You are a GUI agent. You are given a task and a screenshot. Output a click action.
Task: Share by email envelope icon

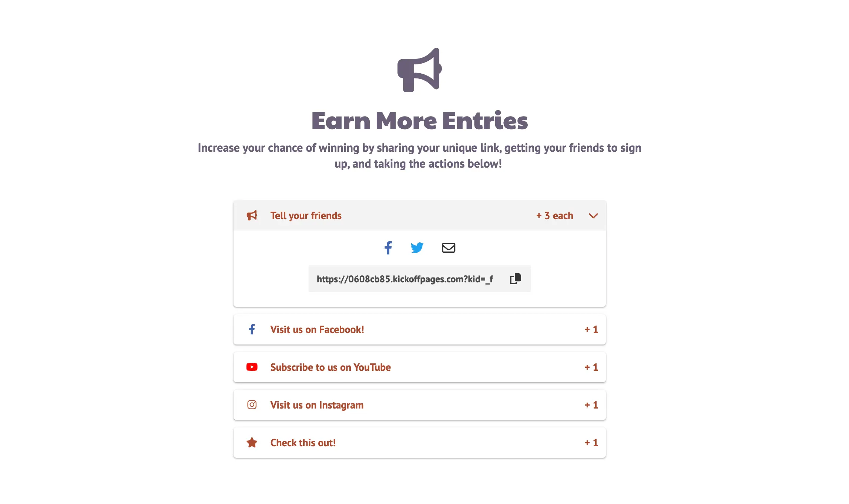pos(448,248)
